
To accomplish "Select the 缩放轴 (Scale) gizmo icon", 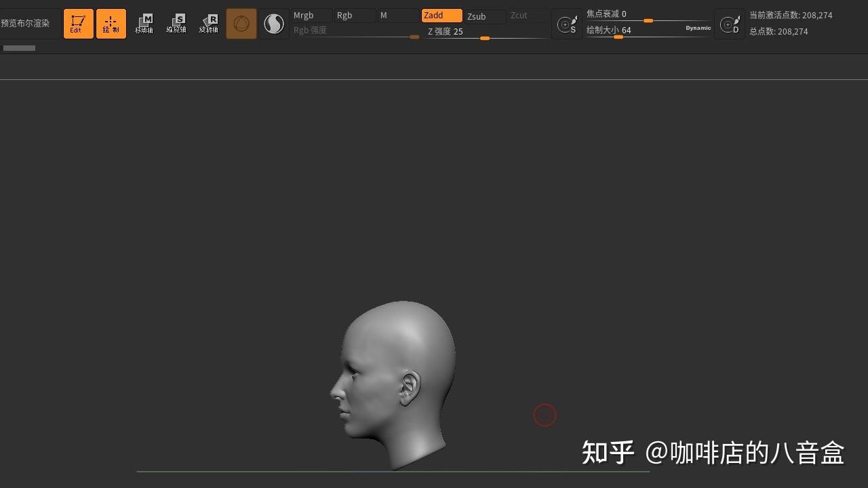I will pos(177,23).
